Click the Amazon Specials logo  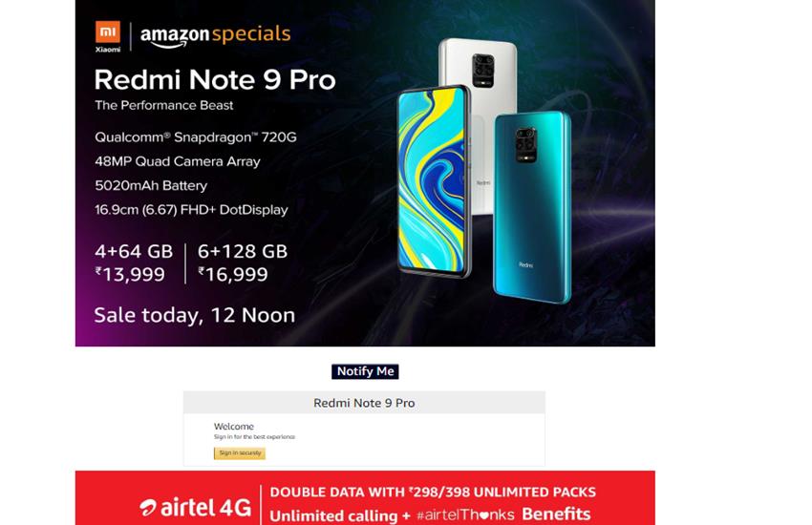tap(216, 35)
